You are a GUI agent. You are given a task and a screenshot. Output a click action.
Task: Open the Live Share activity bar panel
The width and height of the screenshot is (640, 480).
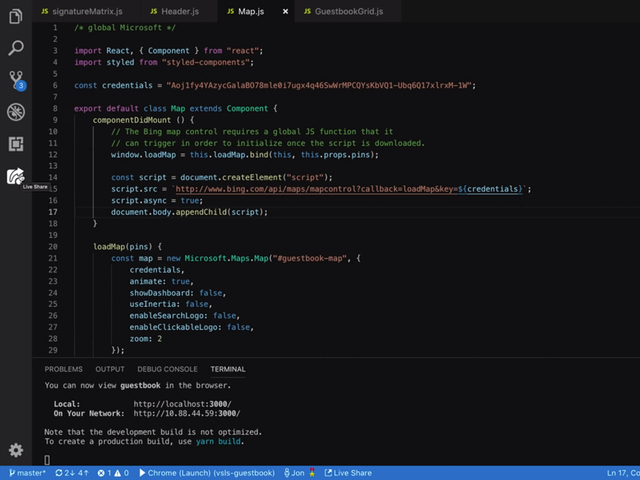(15, 176)
